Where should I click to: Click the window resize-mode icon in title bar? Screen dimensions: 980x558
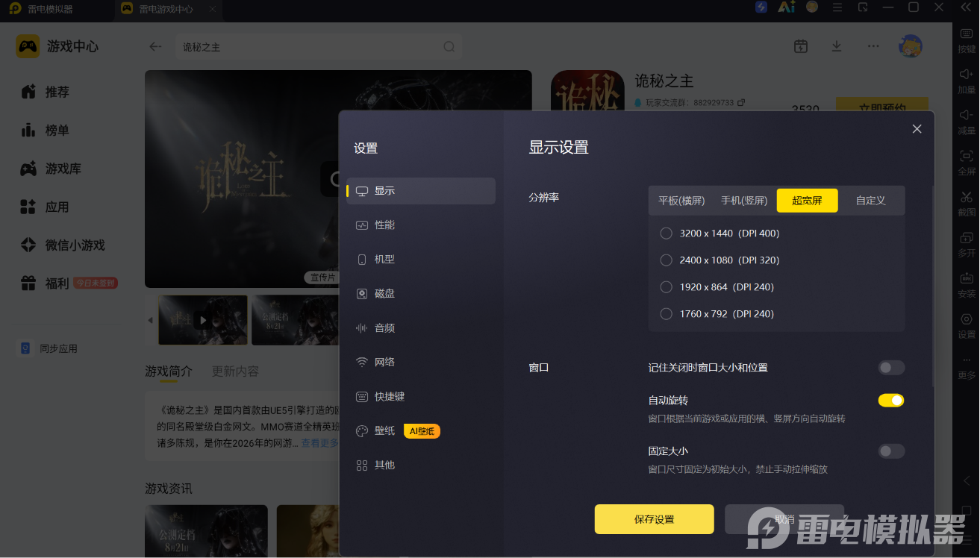[863, 7]
